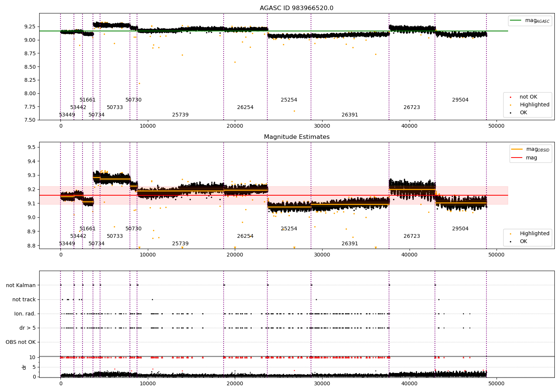Image resolution: width=560 pixels, height=392 pixels.
Task: Select obsid 50734 in the top panel
Action: point(97,115)
